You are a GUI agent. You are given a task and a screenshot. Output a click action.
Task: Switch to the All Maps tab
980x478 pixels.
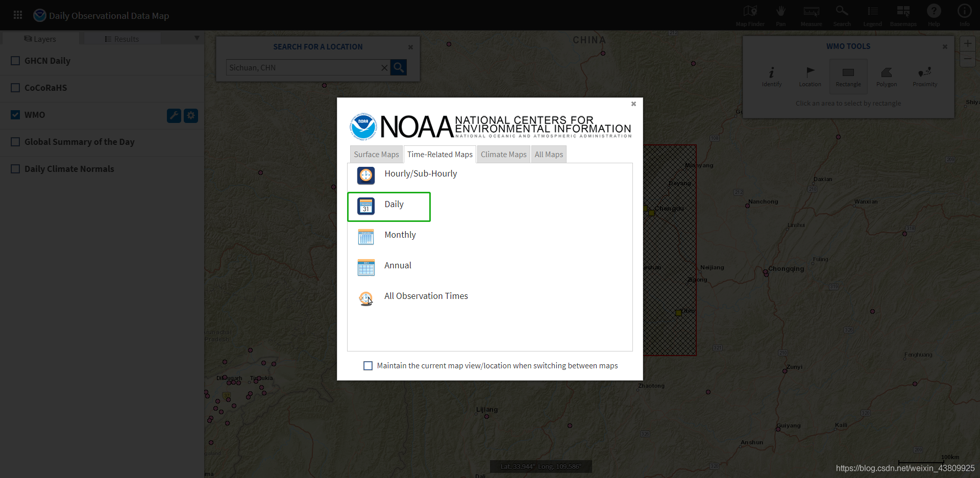click(x=549, y=155)
